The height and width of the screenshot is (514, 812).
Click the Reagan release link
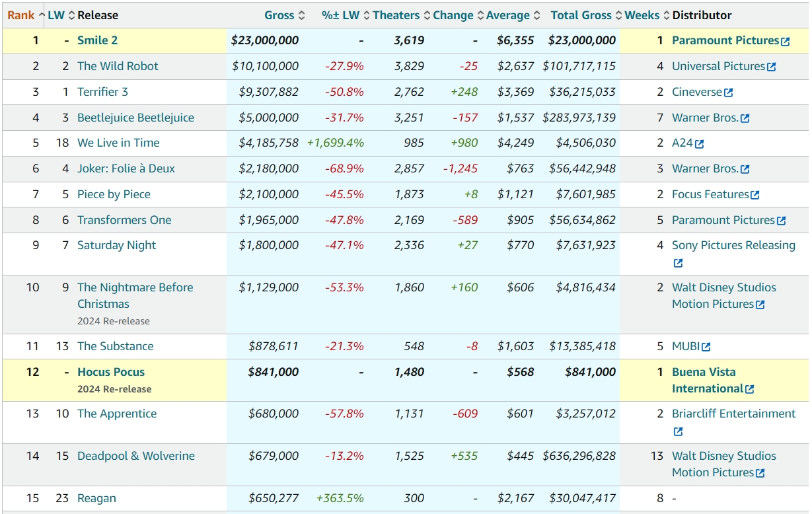(96, 498)
